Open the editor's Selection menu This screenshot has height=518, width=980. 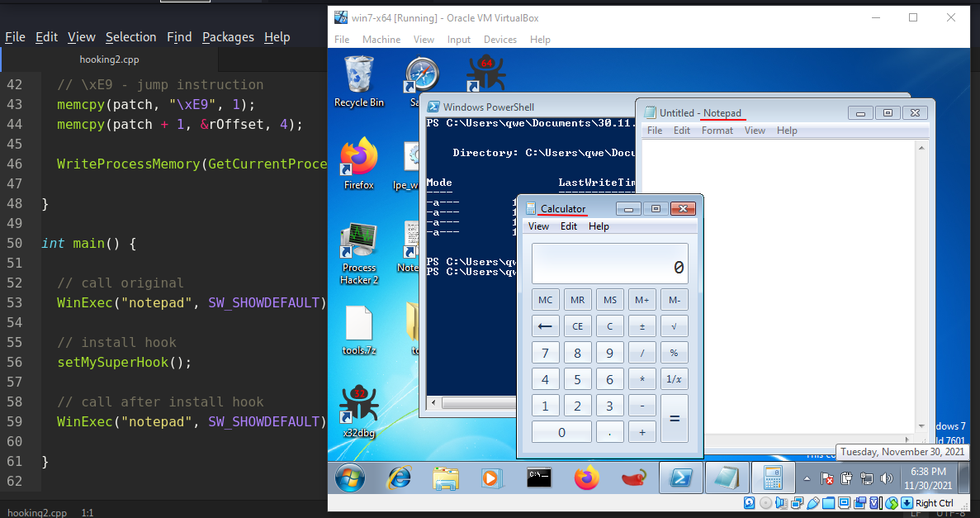point(130,37)
